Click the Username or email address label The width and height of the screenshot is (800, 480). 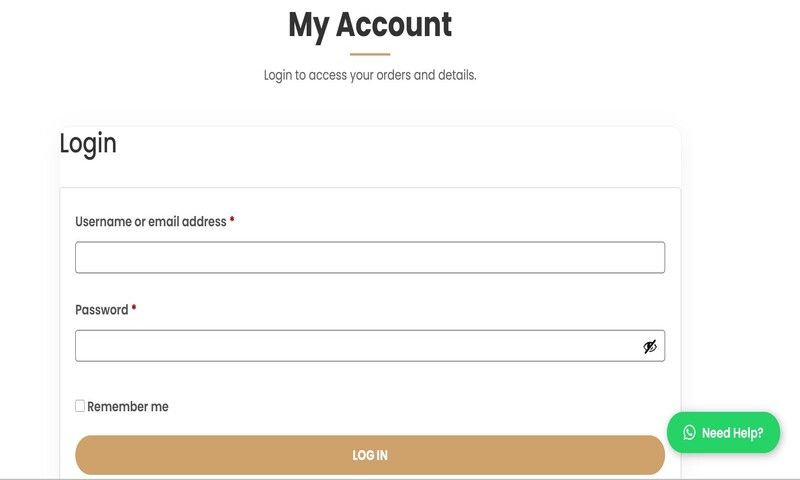pyautogui.click(x=151, y=222)
